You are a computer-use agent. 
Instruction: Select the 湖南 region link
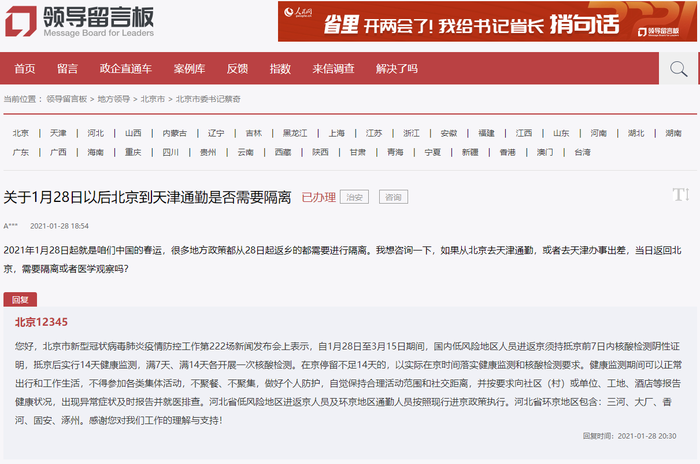[x=673, y=133]
